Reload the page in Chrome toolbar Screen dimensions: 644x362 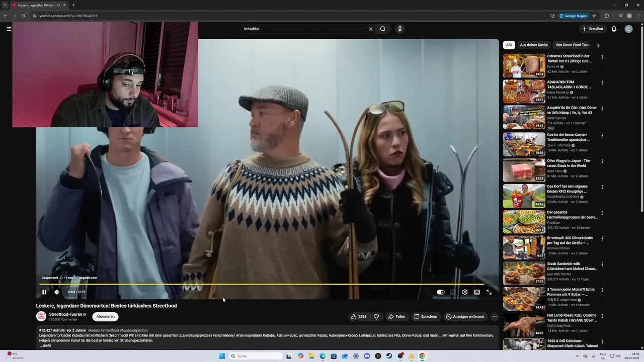click(x=24, y=16)
